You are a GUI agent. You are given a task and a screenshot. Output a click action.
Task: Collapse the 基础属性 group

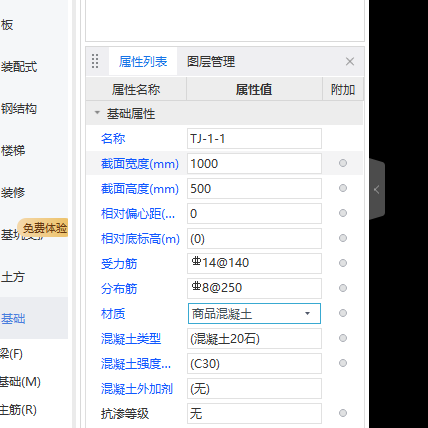(x=97, y=113)
